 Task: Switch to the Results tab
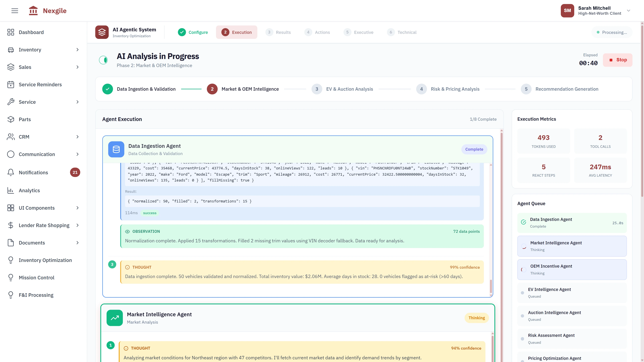pyautogui.click(x=279, y=32)
